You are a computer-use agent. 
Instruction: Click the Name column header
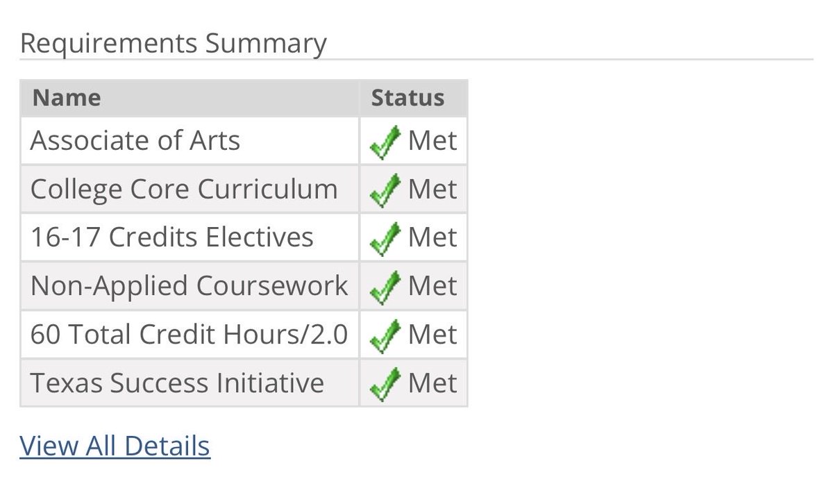pos(66,97)
